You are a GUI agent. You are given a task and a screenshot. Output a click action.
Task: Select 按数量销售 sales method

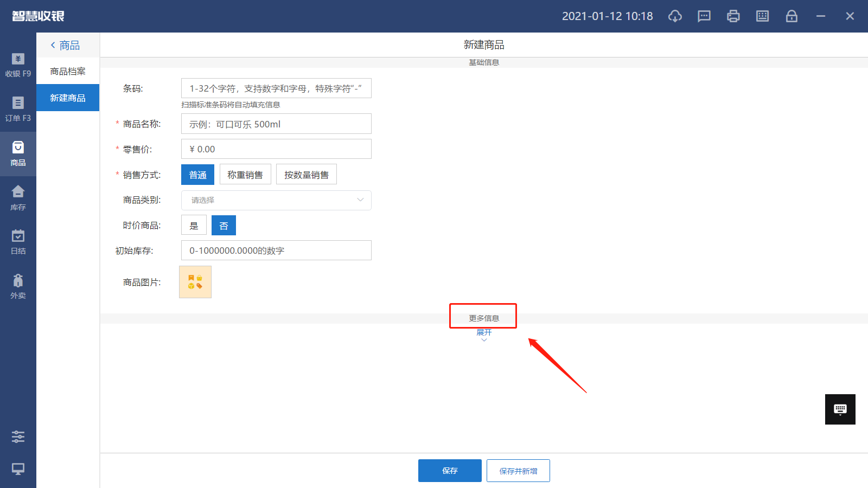tap(306, 174)
